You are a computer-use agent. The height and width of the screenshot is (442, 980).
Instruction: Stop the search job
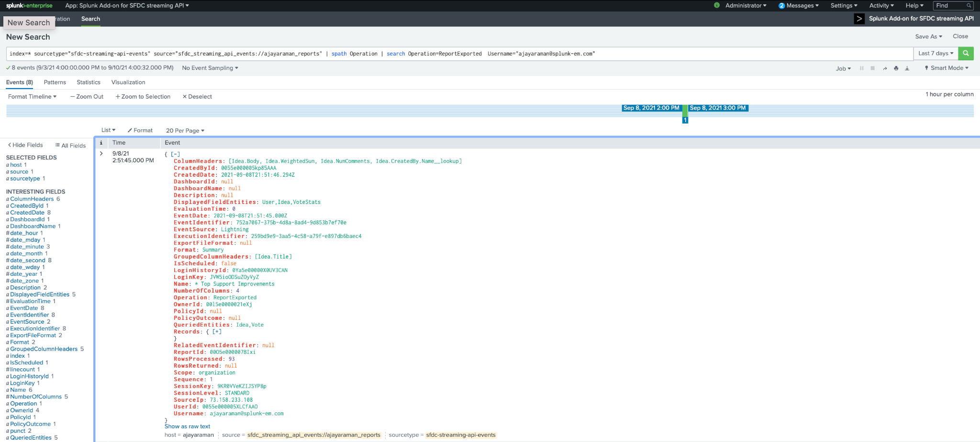click(x=873, y=68)
